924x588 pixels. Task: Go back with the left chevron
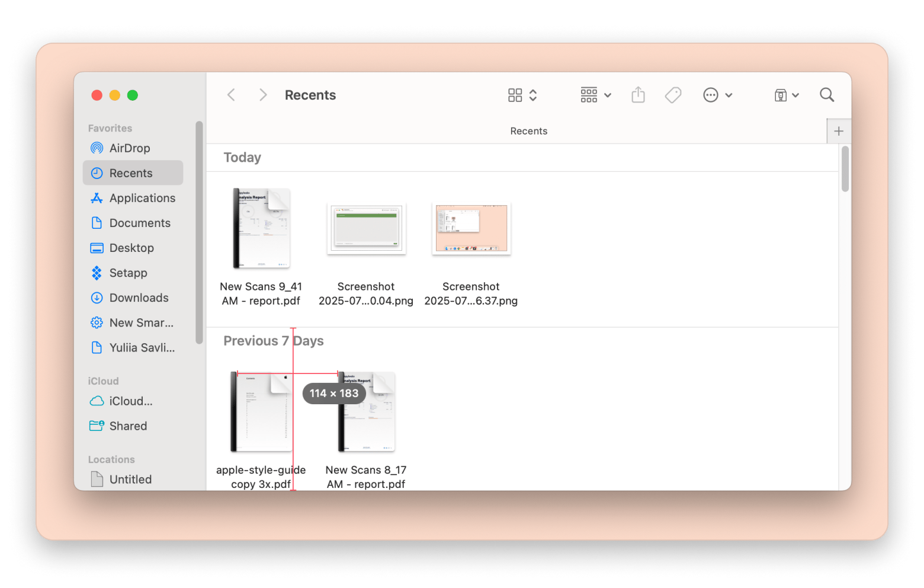(x=232, y=95)
